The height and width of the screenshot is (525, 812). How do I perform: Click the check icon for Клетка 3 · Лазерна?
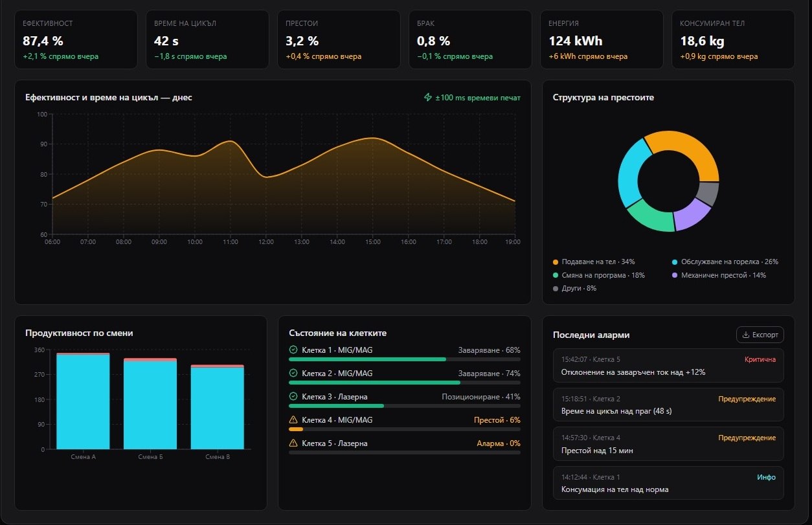click(x=293, y=397)
